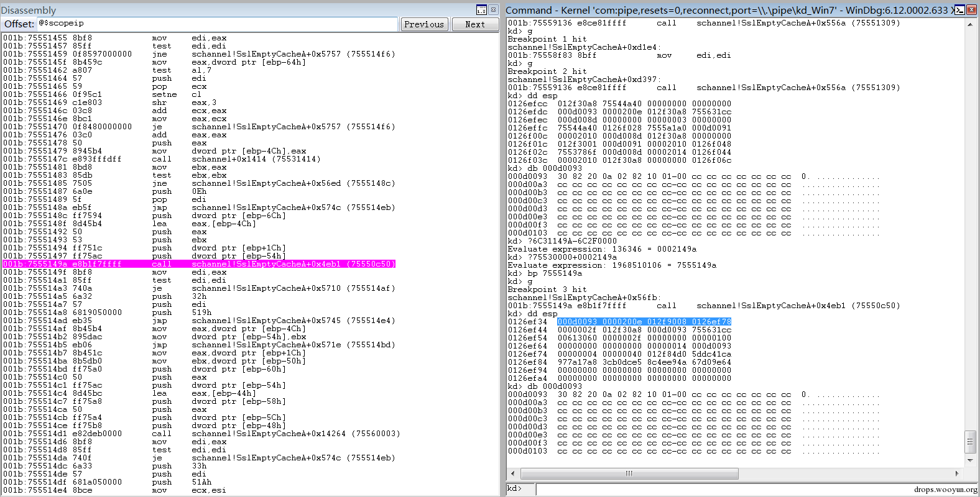Viewport: 980px width, 497px height.
Task: Click the Command window prompt icon
Action: coord(960,10)
